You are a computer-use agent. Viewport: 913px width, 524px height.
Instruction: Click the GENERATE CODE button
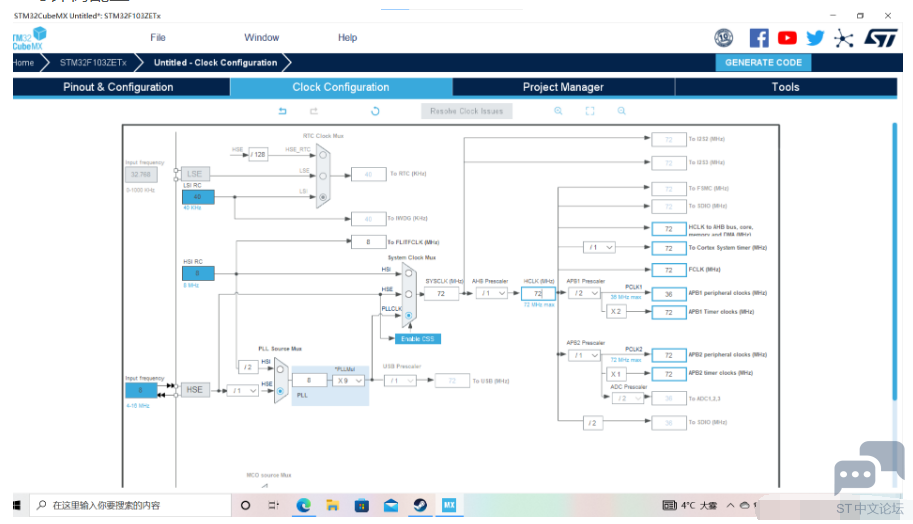pyautogui.click(x=763, y=62)
